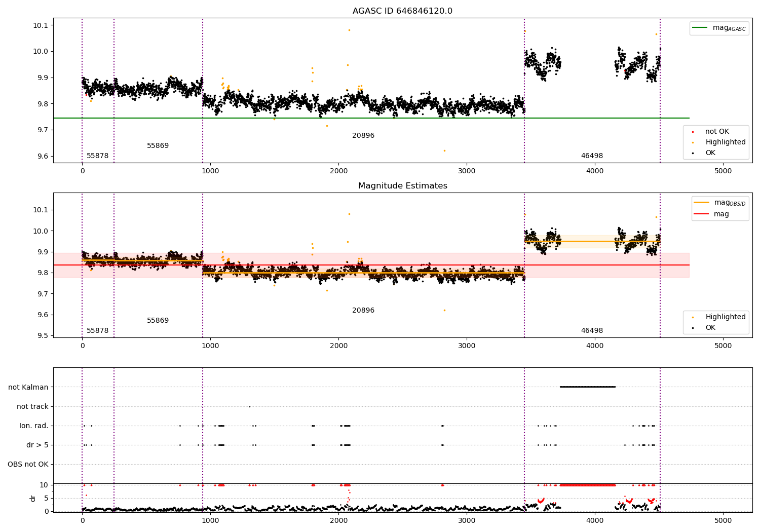Click the 'not track' axis label

(x=32, y=406)
